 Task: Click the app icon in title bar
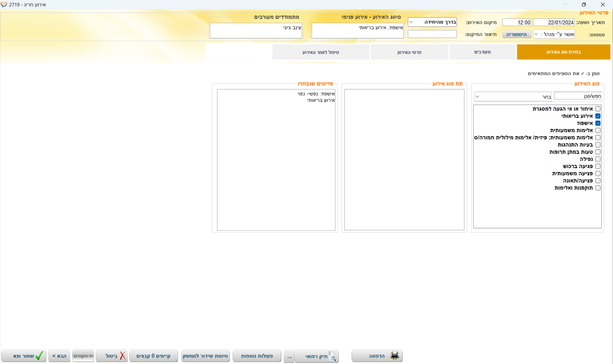pos(4,4)
